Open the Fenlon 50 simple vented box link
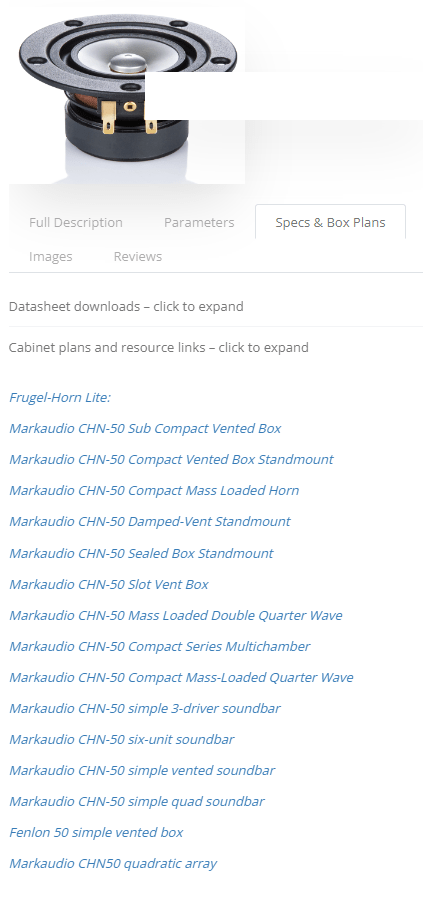Viewport: 423px width, 897px height. coord(96,832)
